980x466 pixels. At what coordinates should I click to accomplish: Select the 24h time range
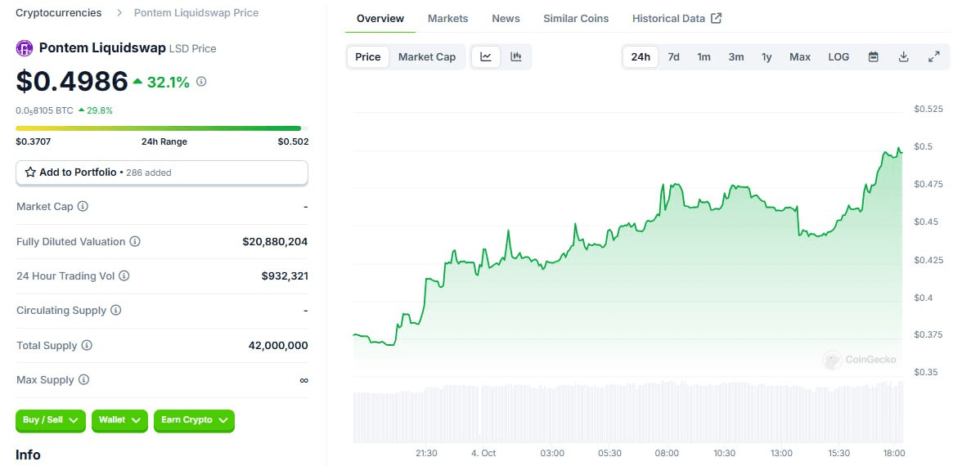pyautogui.click(x=641, y=57)
